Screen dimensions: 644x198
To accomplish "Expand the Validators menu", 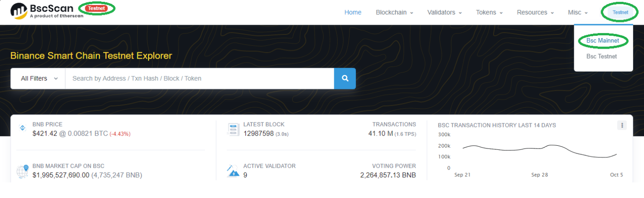I will point(444,12).
